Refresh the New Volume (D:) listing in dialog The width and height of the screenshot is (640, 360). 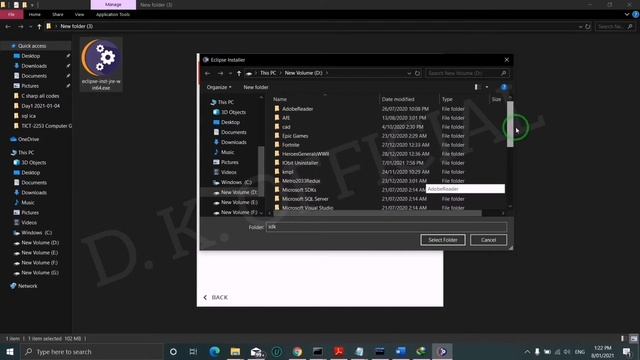417,73
